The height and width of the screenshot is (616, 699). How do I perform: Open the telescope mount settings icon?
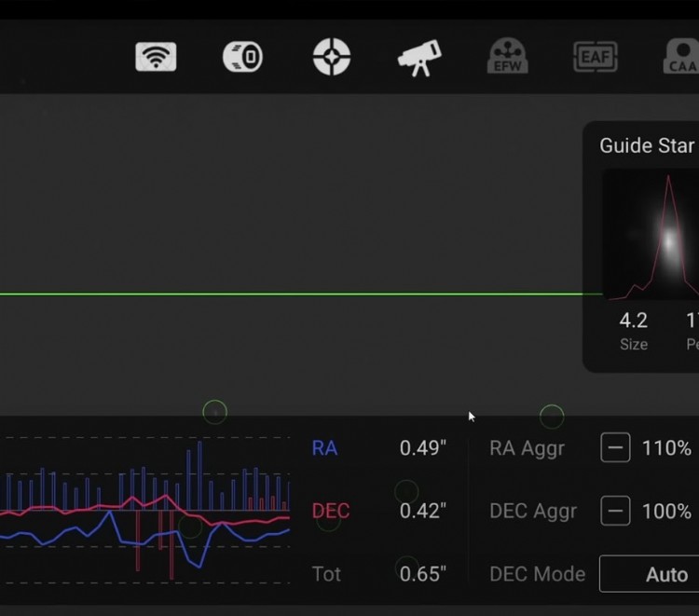419,58
